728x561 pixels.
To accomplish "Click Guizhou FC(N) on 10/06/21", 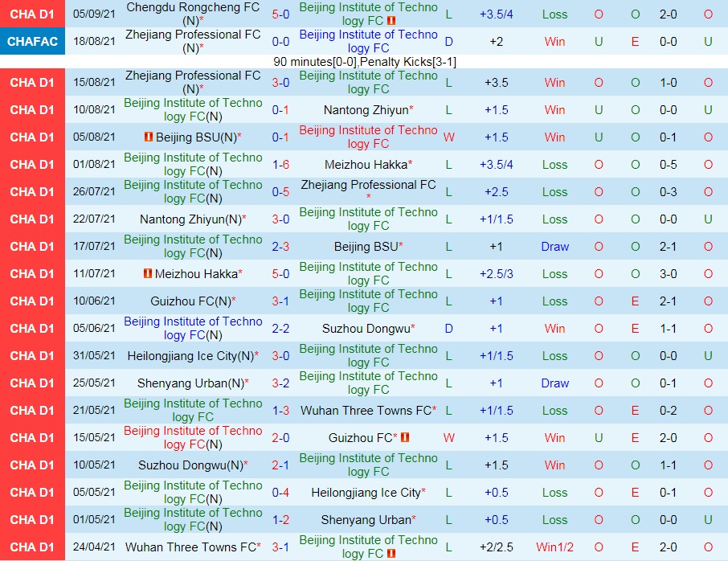I will pos(191,301).
